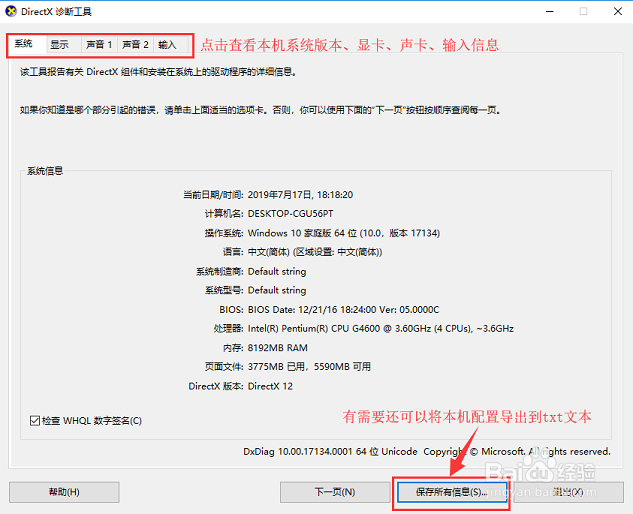Image resolution: width=633 pixels, height=514 pixels.
Task: Click the 退出(X) button
Action: click(x=568, y=492)
